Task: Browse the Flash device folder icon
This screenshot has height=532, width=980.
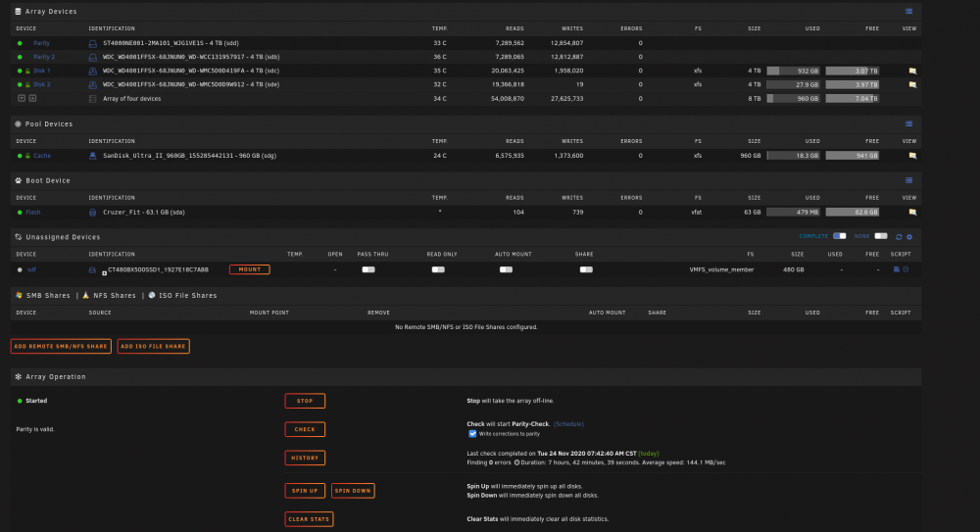Action: pyautogui.click(x=912, y=212)
